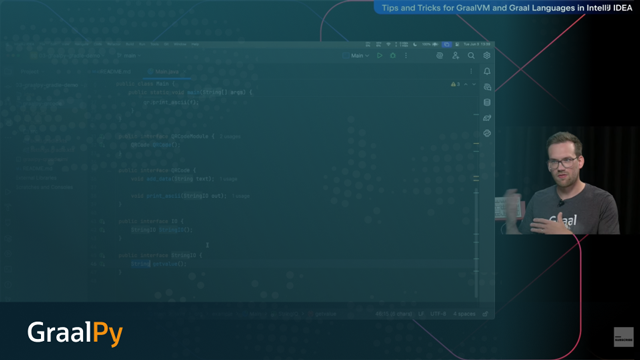Open Search Everywhere magnifier icon
640x360 pixels.
[471, 56]
